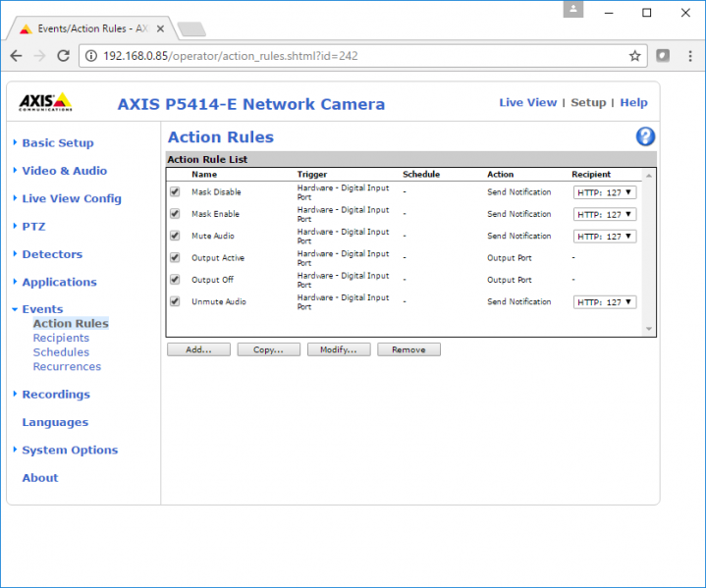Screen dimensions: 706x588
Task: Uncheck the Output Active rule
Action: pos(175,257)
